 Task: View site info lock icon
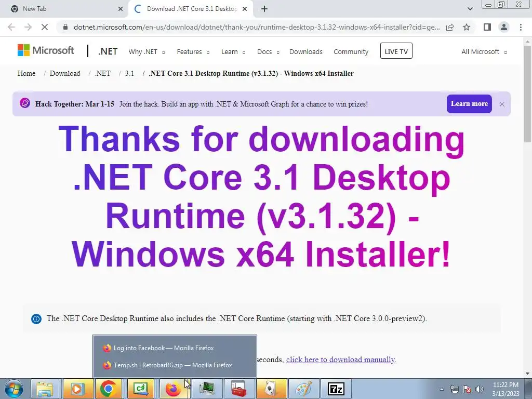click(x=65, y=27)
